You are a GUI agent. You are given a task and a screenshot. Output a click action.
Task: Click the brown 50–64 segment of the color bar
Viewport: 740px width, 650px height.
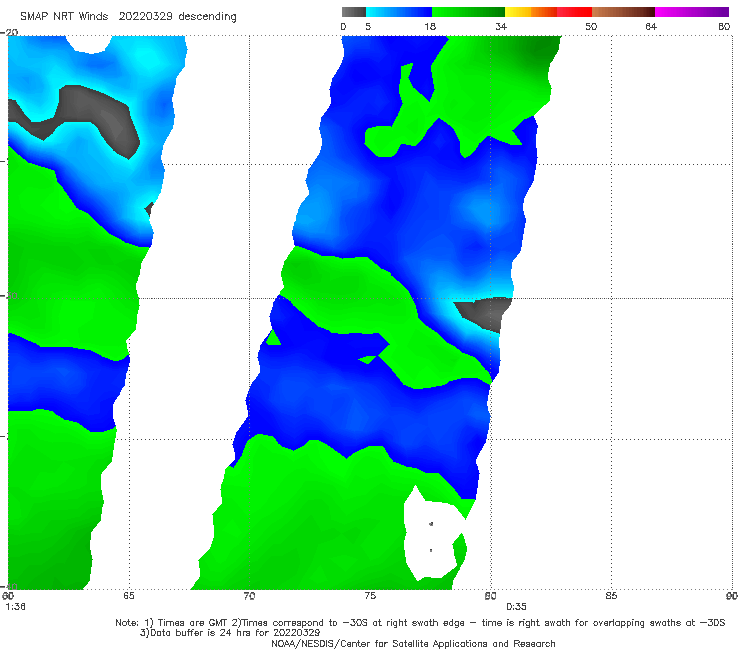click(623, 12)
